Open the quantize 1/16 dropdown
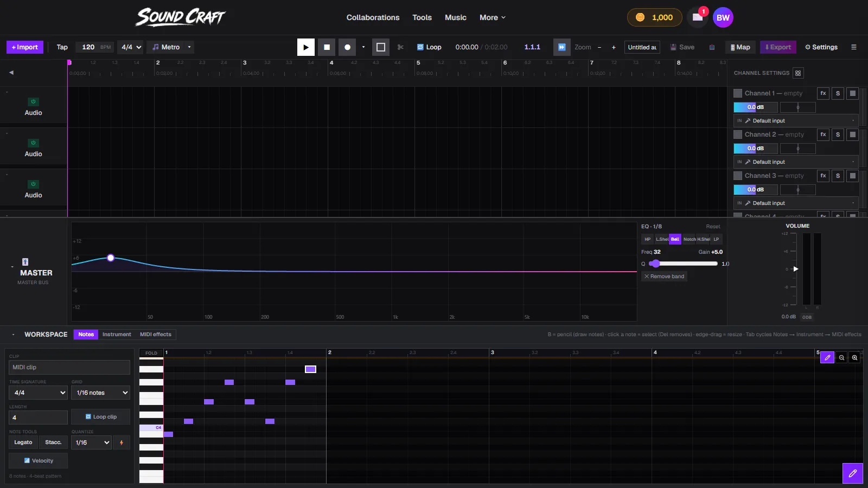This screenshot has width=868, height=488. point(91,442)
